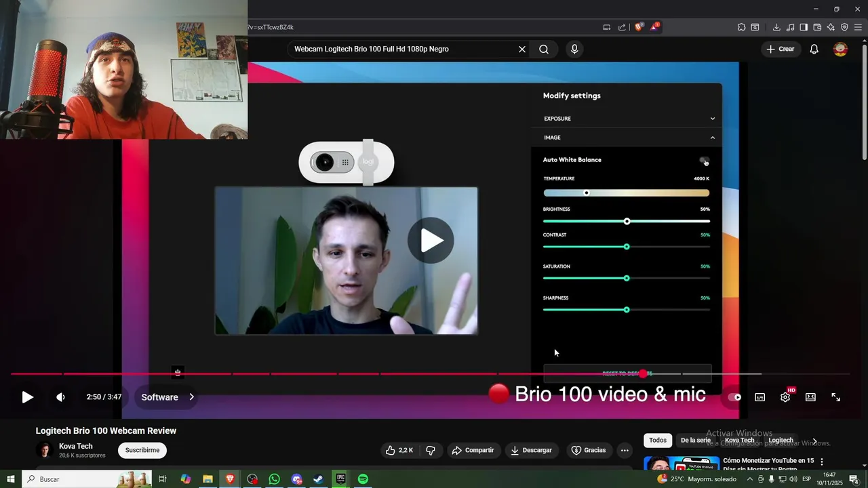The height and width of the screenshot is (488, 868).
Task: Start voice search with microphone
Action: pyautogui.click(x=574, y=49)
